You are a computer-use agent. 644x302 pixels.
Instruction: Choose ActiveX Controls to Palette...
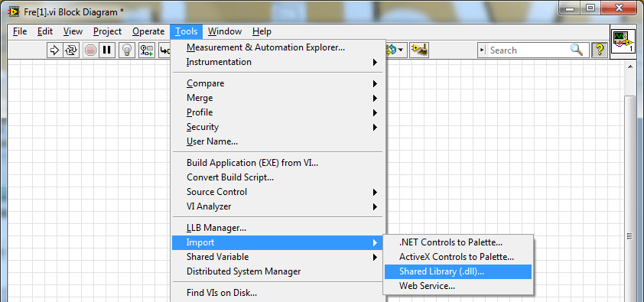(458, 258)
